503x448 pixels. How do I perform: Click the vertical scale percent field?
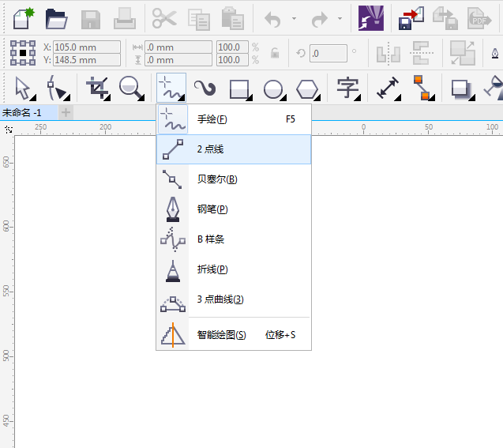pos(232,60)
